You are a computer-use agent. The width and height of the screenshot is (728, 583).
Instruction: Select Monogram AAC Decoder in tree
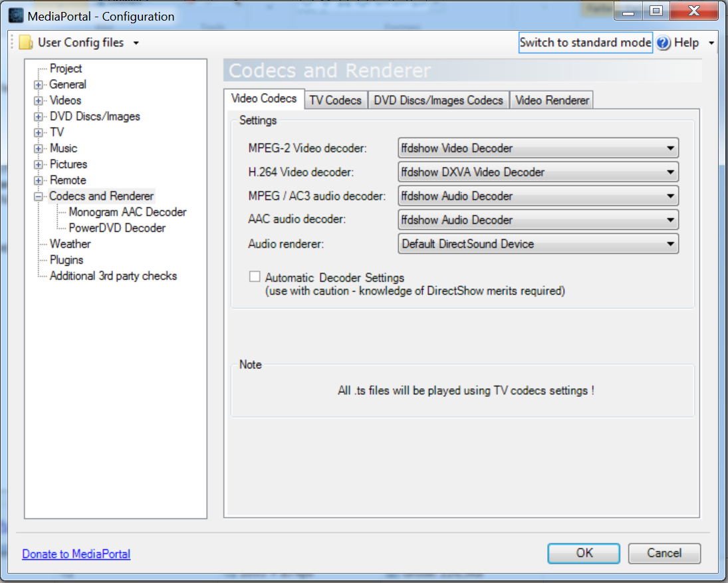click(x=128, y=212)
